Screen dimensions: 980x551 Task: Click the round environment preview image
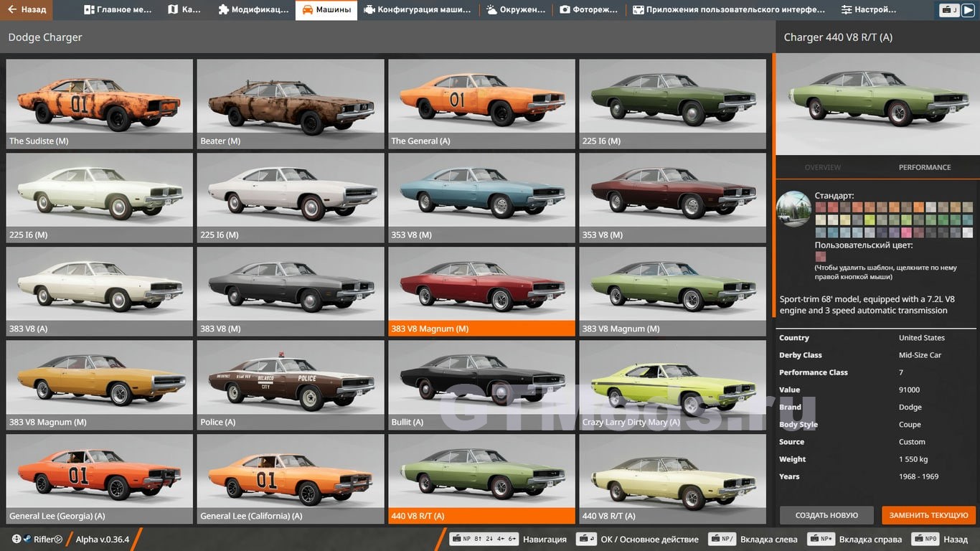click(x=793, y=209)
